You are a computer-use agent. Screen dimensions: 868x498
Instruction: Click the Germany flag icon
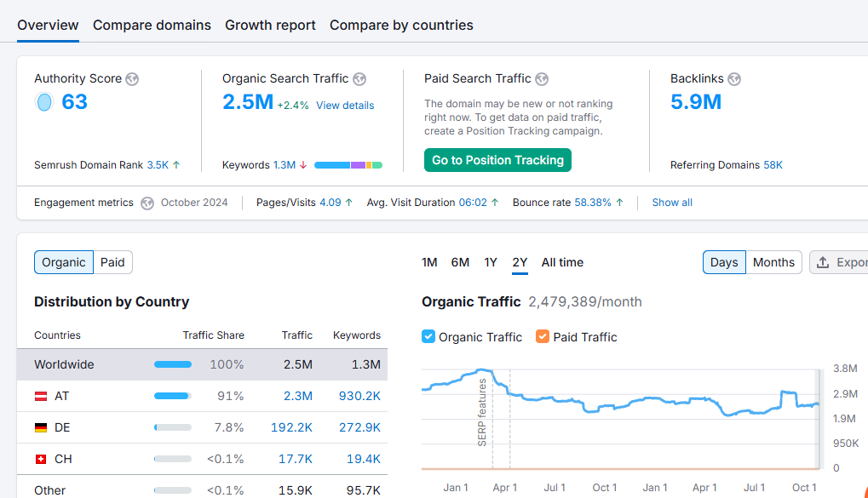pyautogui.click(x=41, y=427)
